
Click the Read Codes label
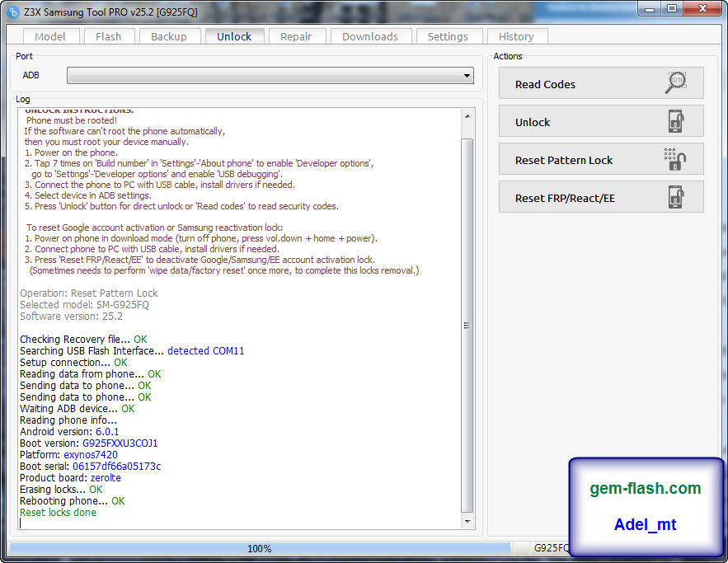[x=545, y=84]
